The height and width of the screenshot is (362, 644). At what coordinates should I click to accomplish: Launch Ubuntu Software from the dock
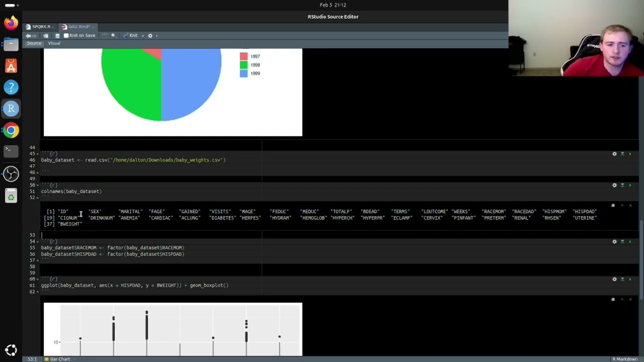click(x=11, y=66)
